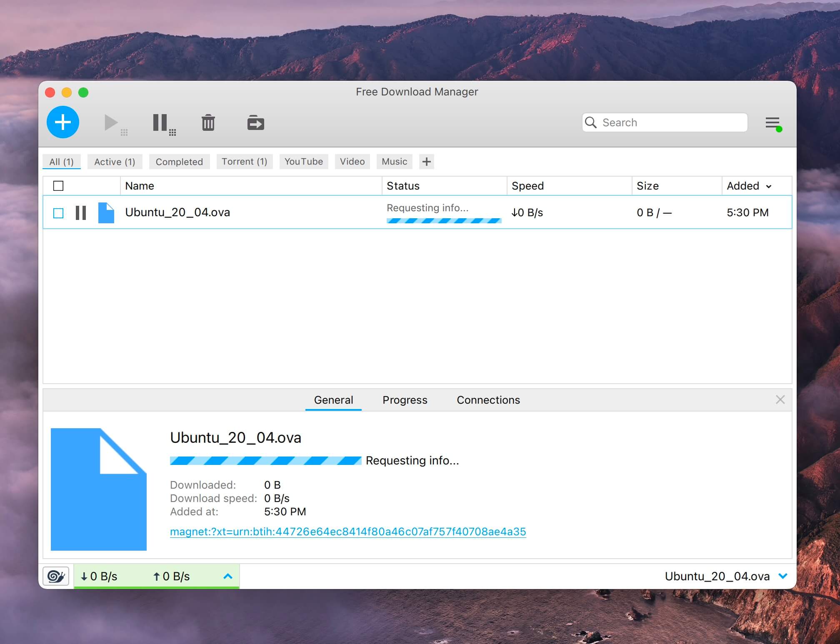Click the details panel striped progress bar
The height and width of the screenshot is (644, 840).
pyautogui.click(x=265, y=461)
